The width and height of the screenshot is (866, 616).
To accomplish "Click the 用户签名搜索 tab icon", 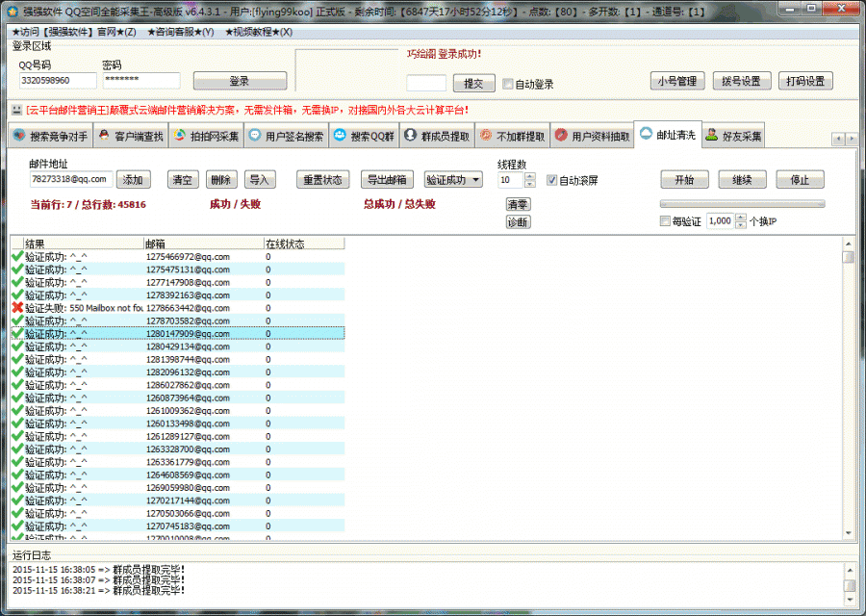I will click(255, 136).
